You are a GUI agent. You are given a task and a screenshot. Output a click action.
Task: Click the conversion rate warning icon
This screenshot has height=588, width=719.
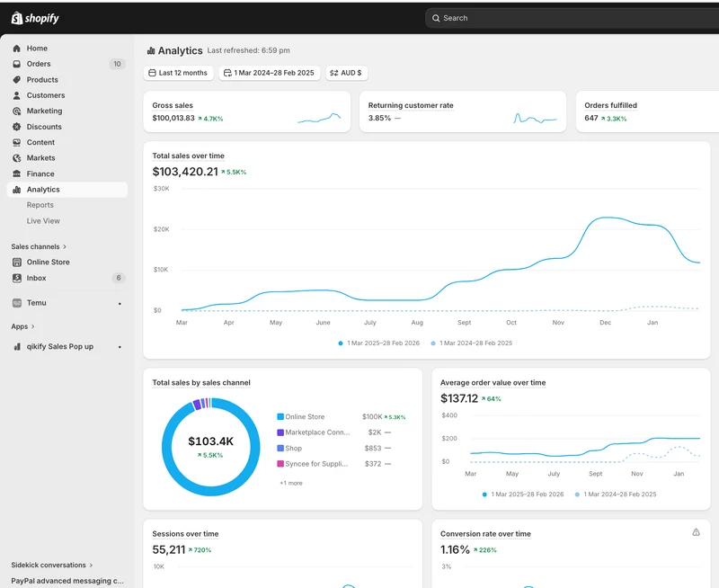[696, 532]
